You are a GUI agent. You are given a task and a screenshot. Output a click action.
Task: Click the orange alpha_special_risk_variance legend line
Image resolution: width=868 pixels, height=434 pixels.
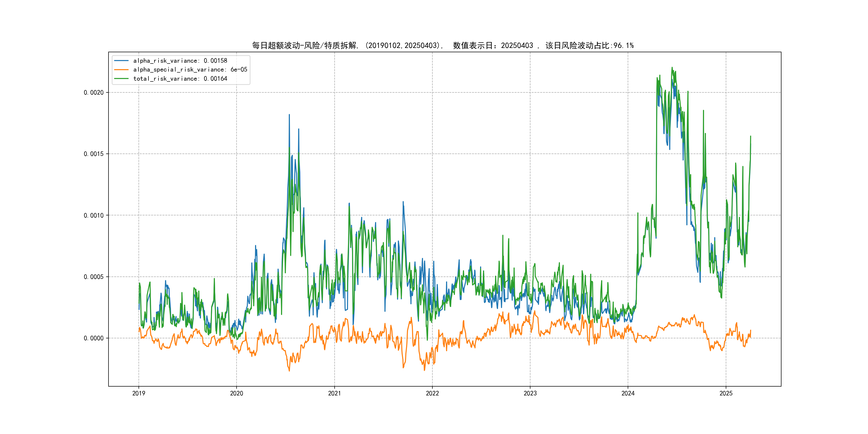pyautogui.click(x=121, y=70)
